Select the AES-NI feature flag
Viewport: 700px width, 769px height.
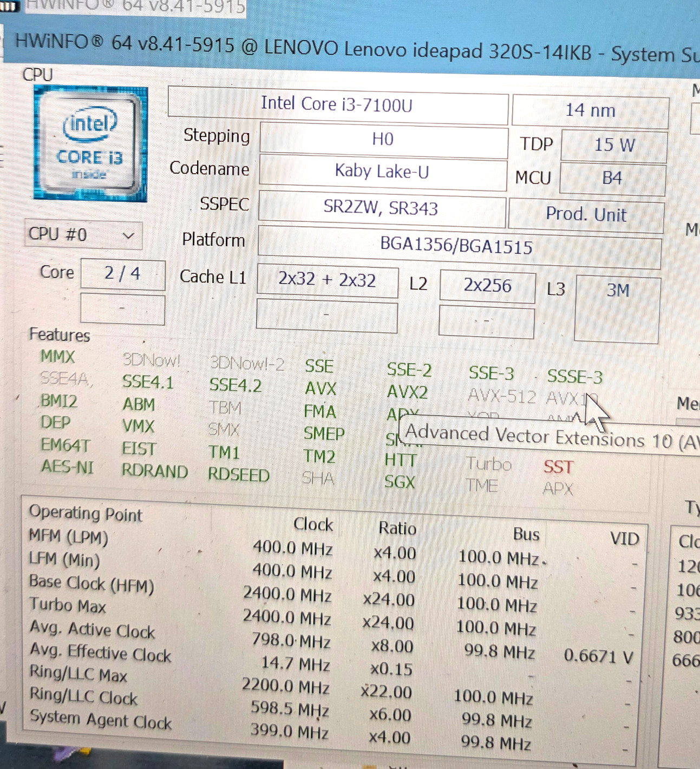coord(68,467)
